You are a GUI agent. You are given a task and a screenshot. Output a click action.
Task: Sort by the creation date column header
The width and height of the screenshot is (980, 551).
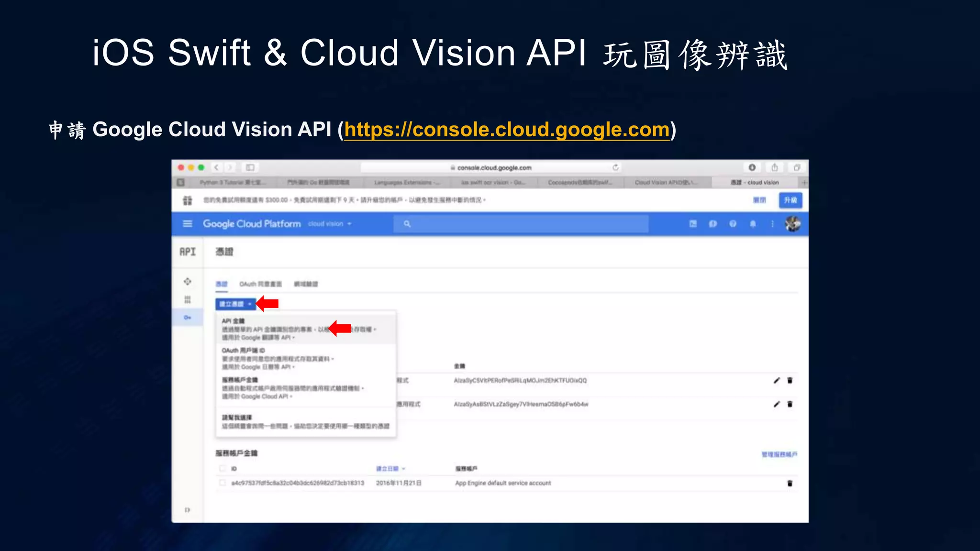(x=390, y=469)
